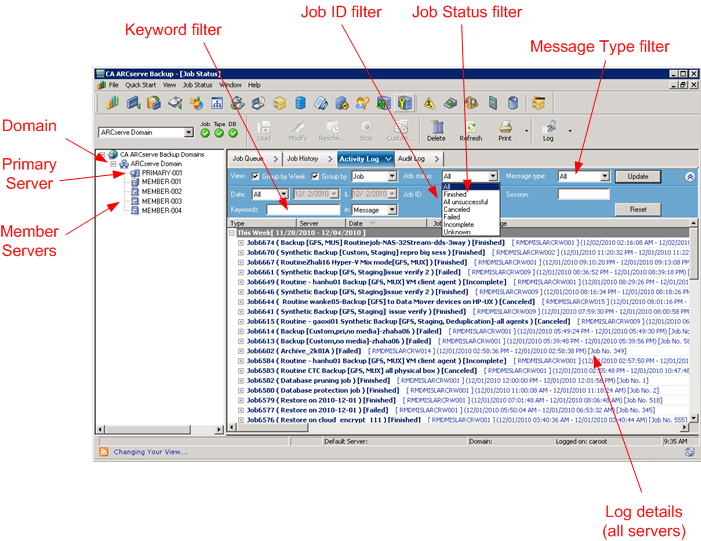Choose Finished in Job status list
Screen dimensions: 701x541
point(470,194)
